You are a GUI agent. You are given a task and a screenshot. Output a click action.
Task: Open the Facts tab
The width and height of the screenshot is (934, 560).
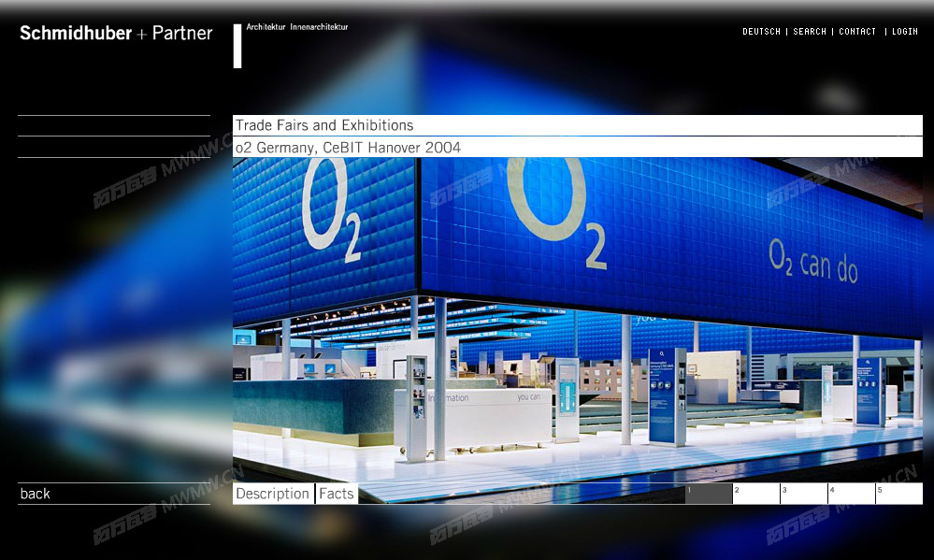pos(337,494)
